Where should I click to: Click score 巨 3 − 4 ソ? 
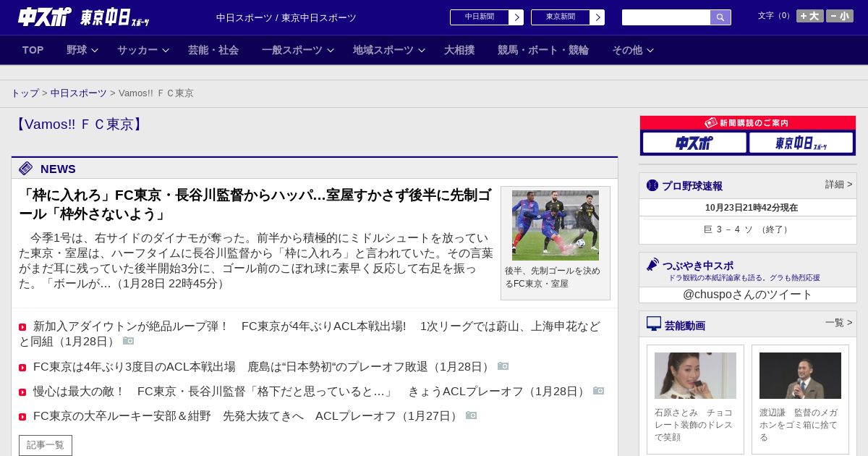(x=748, y=229)
